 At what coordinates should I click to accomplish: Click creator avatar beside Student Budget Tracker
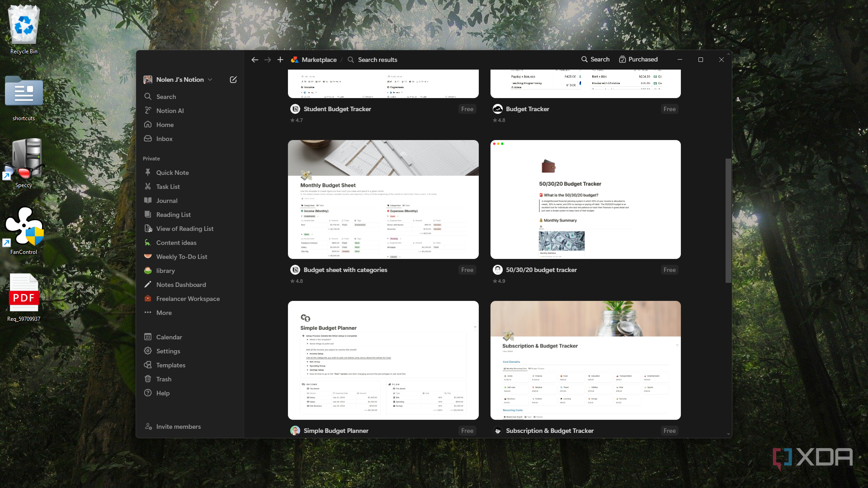coord(295,109)
